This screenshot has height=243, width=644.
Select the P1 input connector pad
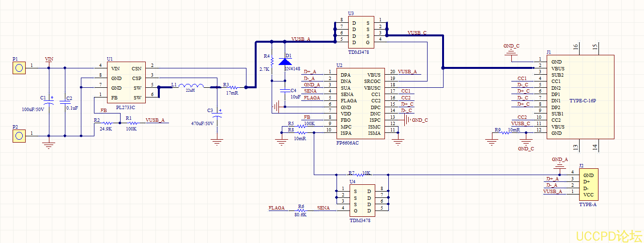tap(18, 68)
